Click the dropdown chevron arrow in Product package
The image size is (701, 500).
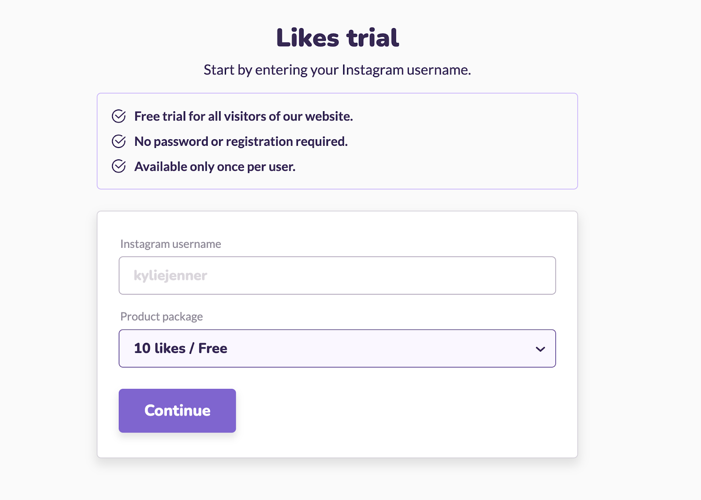(540, 349)
